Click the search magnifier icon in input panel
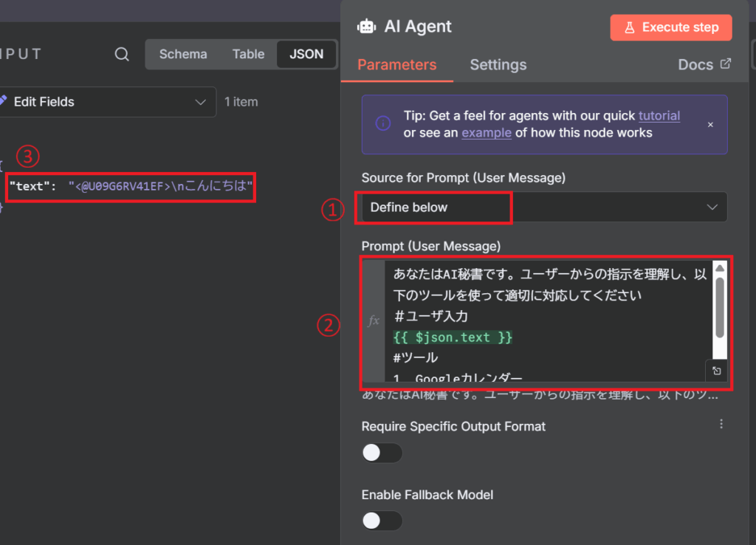Viewport: 756px width, 545px height. (x=123, y=55)
